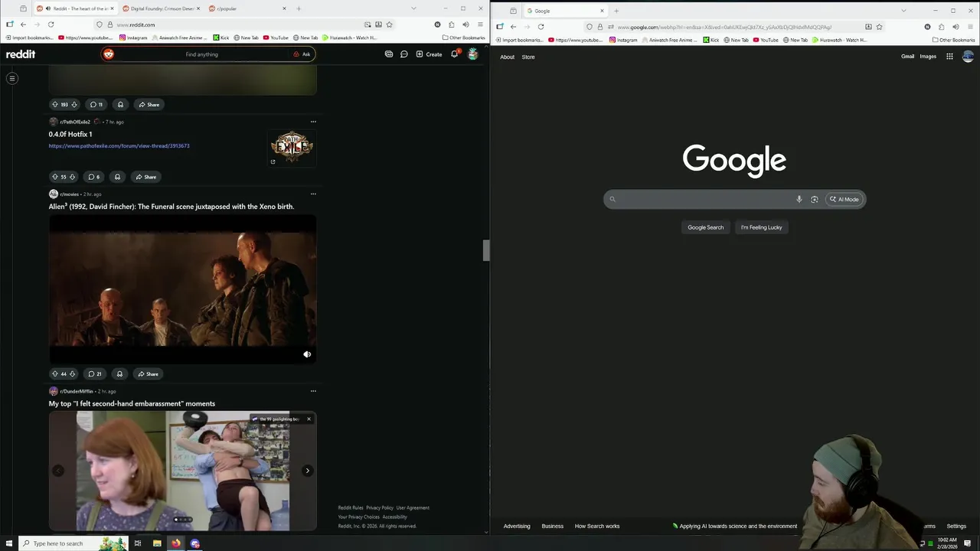The width and height of the screenshot is (980, 551).
Task: Toggle mute on the Alien³ video
Action: click(307, 354)
